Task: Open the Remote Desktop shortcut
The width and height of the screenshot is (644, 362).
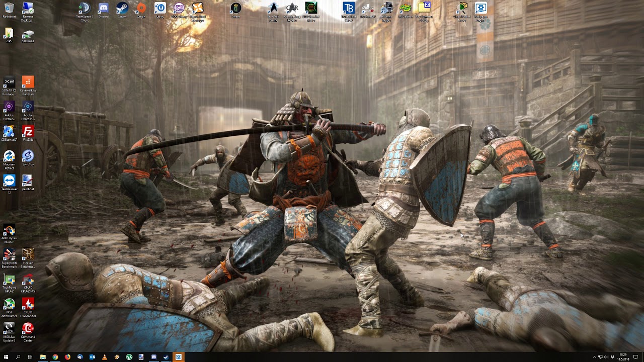Action: pos(28,9)
